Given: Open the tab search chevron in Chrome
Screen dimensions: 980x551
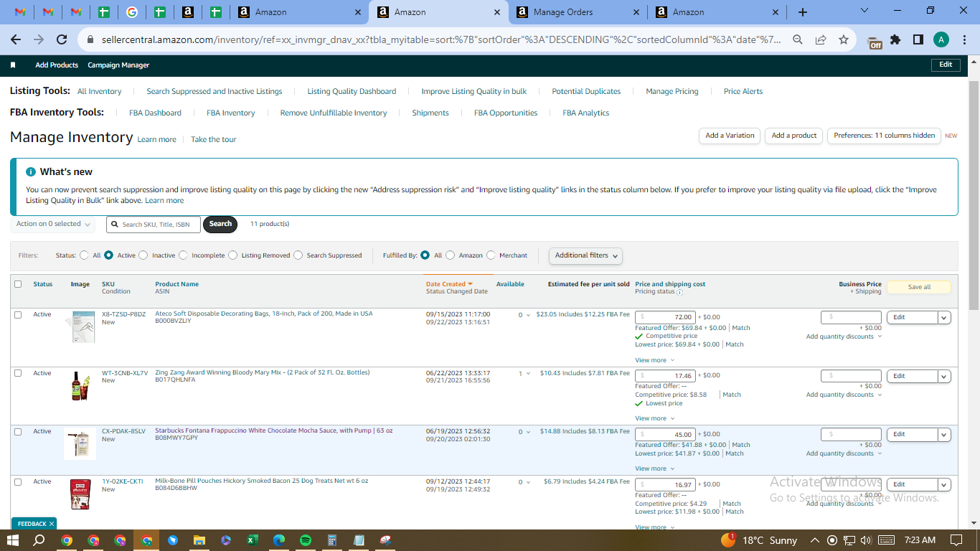Looking at the screenshot, I should pos(864,11).
